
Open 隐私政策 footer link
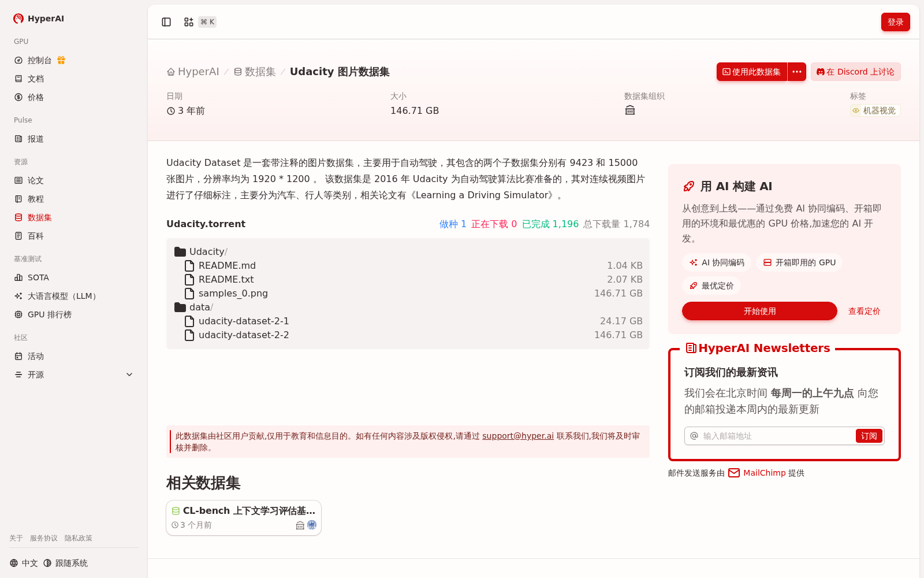tap(79, 538)
